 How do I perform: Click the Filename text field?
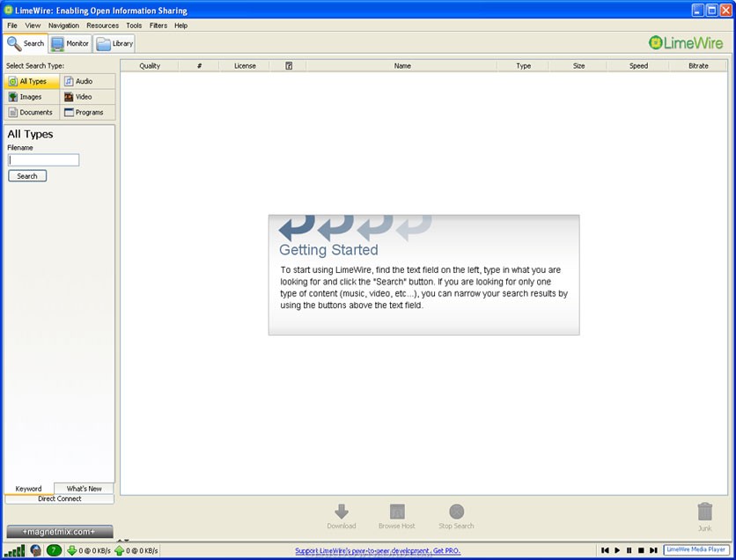point(44,160)
